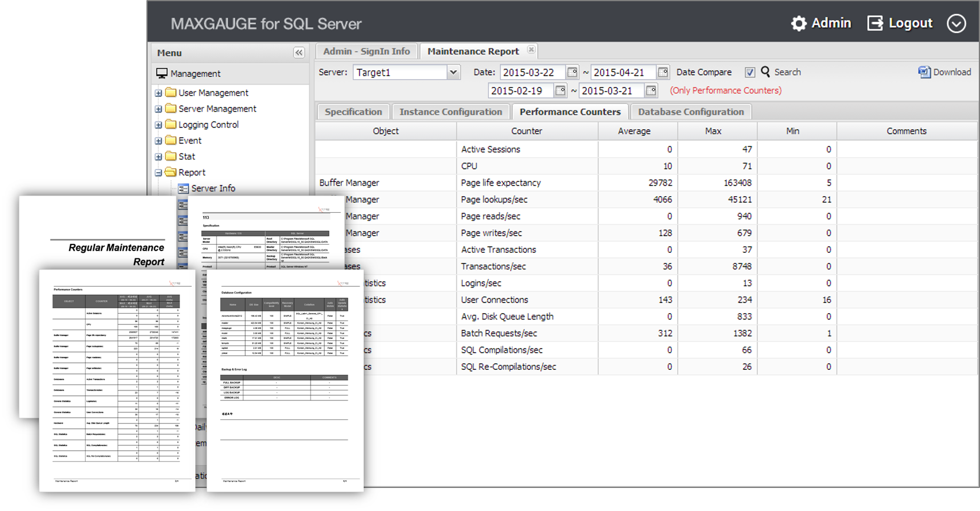
Task: Click the SQL Re-Compilations/sec counter cell
Action: pyautogui.click(x=527, y=367)
